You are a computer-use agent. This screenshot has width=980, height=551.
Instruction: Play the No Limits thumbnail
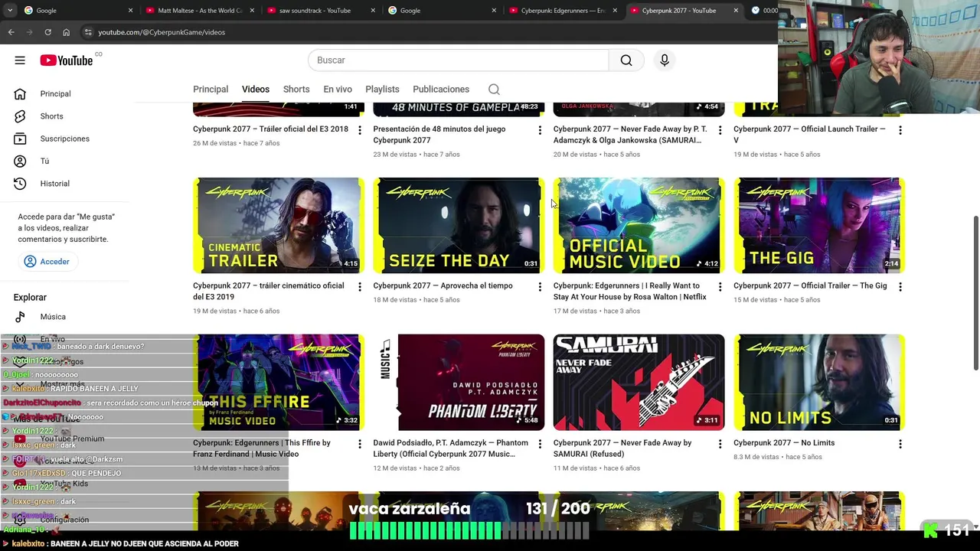819,383
